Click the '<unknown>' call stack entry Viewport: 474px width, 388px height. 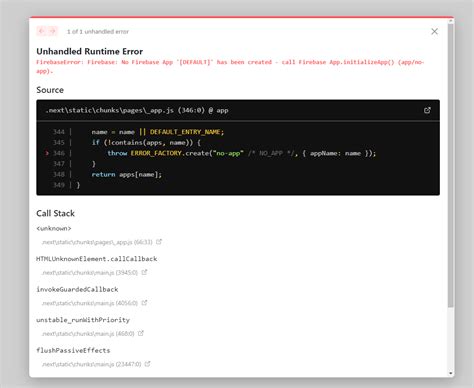coord(54,228)
